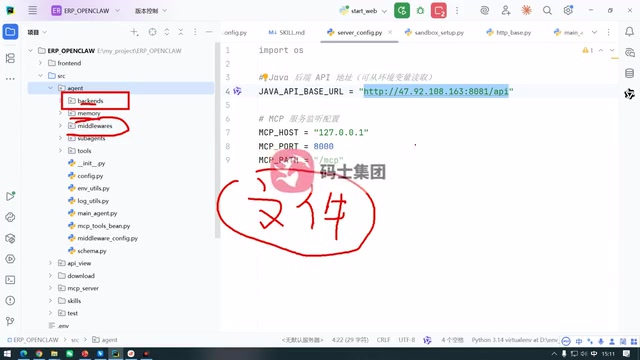640x360 pixels.
Task: Go to next highlighted problem arrow
Action: pos(612,50)
